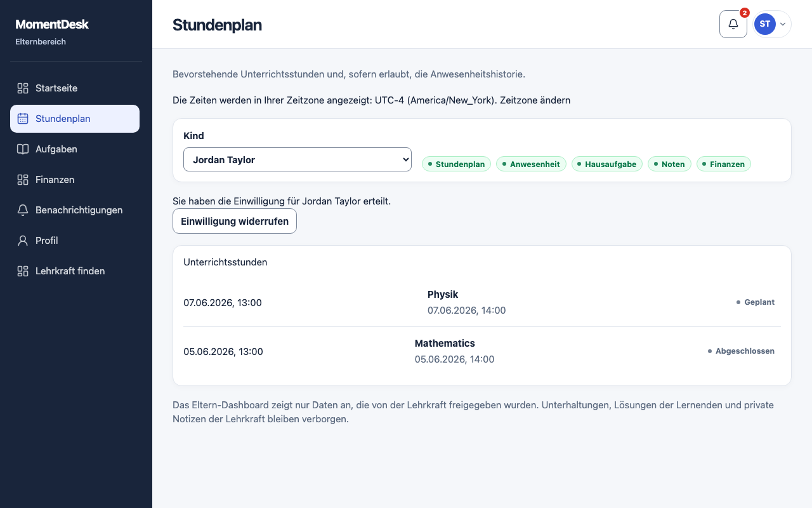Open Benachrichtigungen menu item
Screen dimensions: 812x508
point(75,210)
